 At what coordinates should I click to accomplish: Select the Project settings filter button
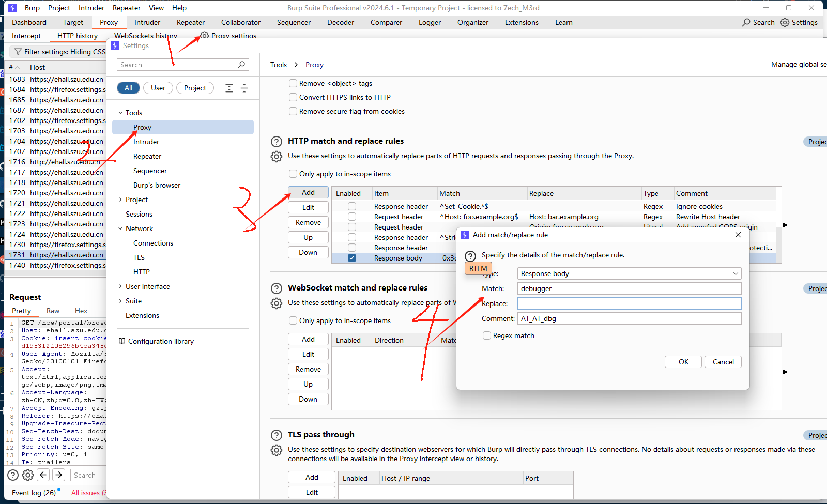tap(195, 88)
